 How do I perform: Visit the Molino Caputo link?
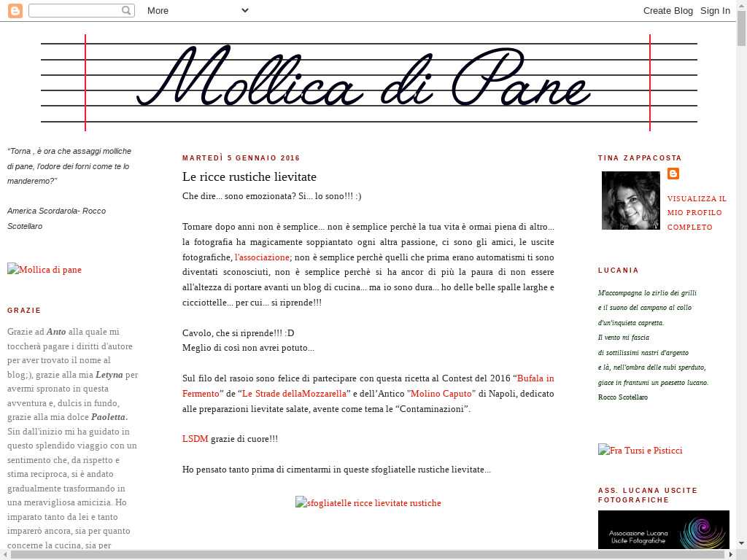point(441,394)
